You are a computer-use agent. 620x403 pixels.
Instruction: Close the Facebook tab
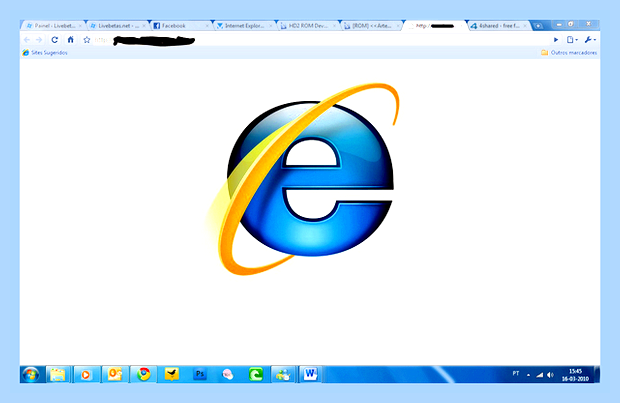[207, 26]
